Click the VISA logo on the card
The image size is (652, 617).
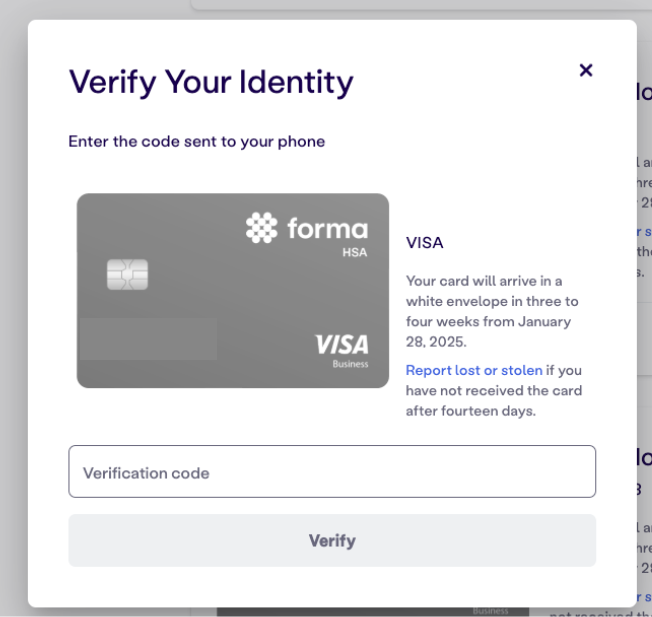341,344
